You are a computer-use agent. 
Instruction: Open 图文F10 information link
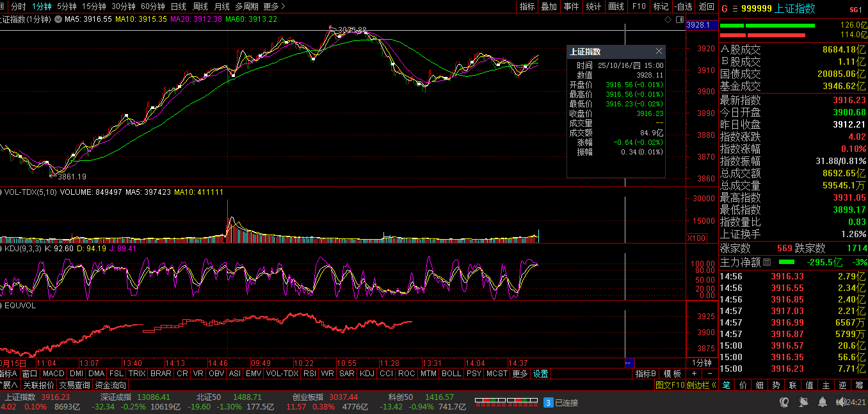point(670,385)
